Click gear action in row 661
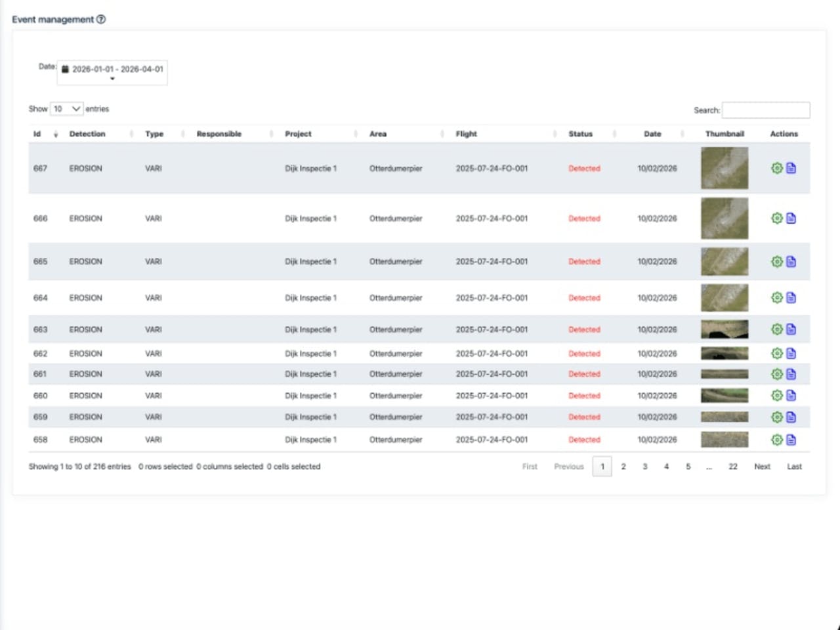840x630 pixels. tap(777, 373)
